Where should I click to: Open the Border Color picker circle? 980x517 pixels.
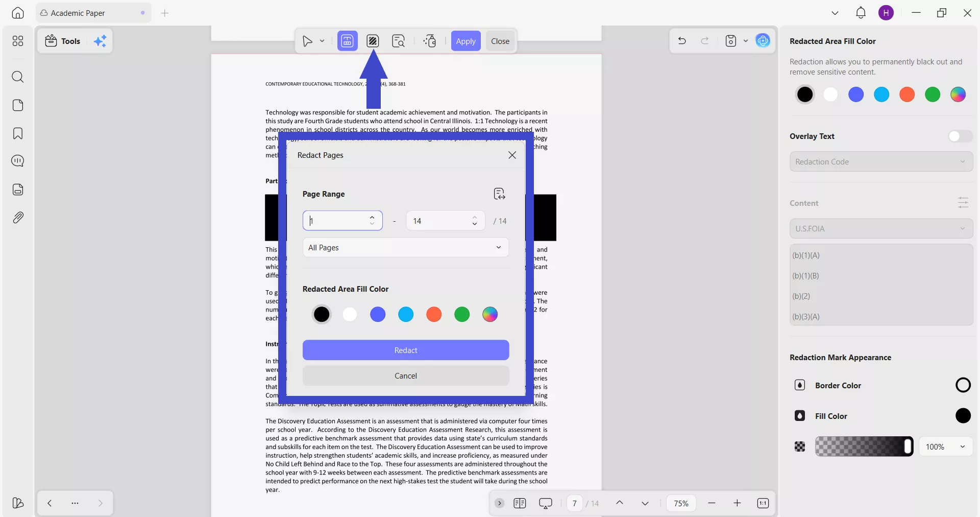(x=963, y=385)
